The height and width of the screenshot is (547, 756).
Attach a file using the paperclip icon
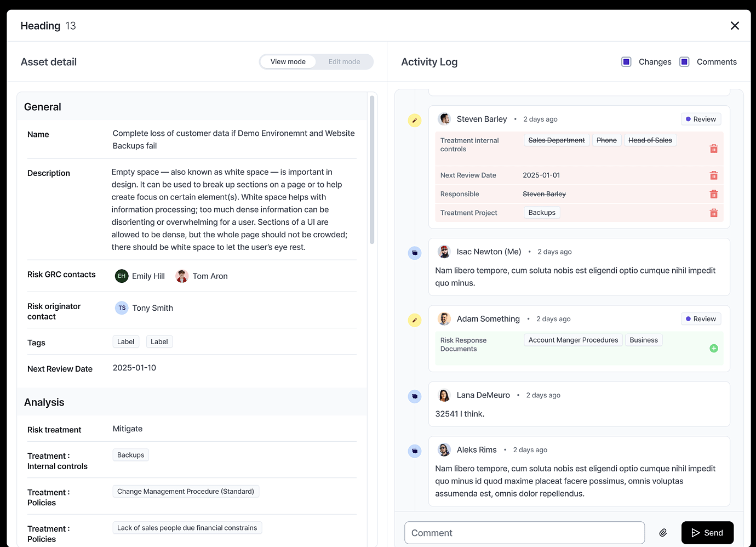(663, 532)
